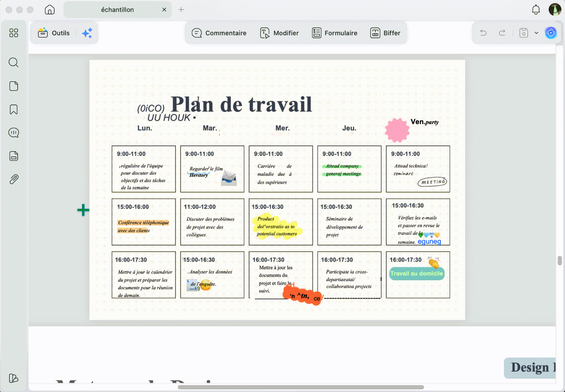The image size is (565, 392).
Task: Click the clapping hands emoji sticker
Action: click(434, 262)
